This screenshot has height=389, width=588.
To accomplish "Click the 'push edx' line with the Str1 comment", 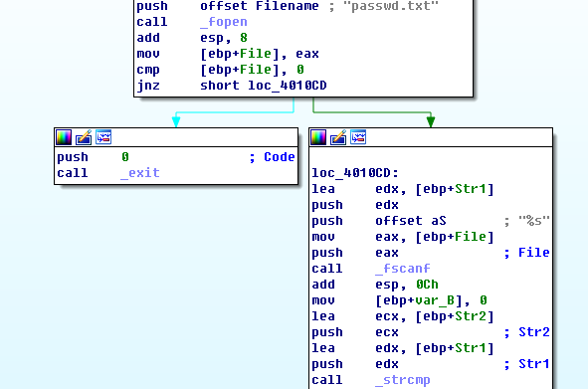I will (x=355, y=364).
